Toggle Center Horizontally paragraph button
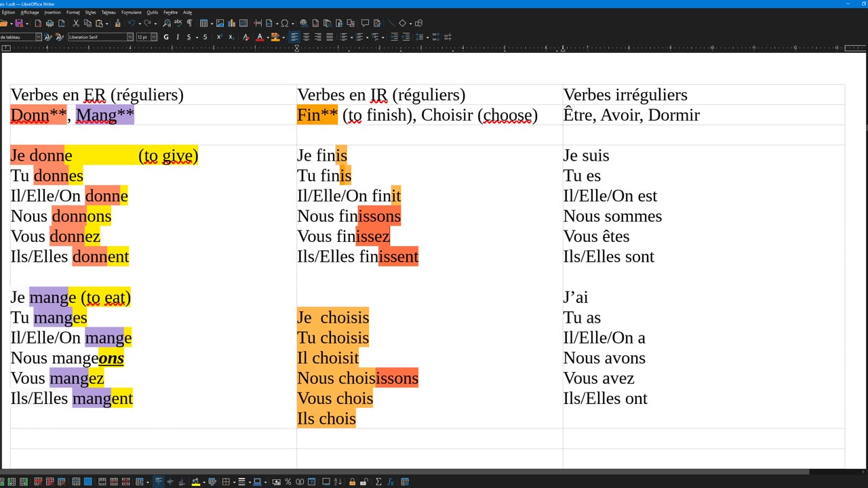 click(307, 37)
